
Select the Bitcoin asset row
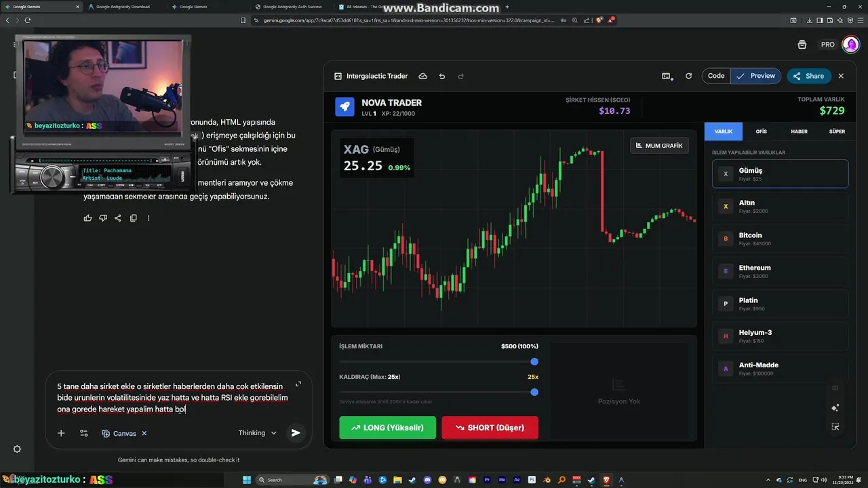coord(780,239)
